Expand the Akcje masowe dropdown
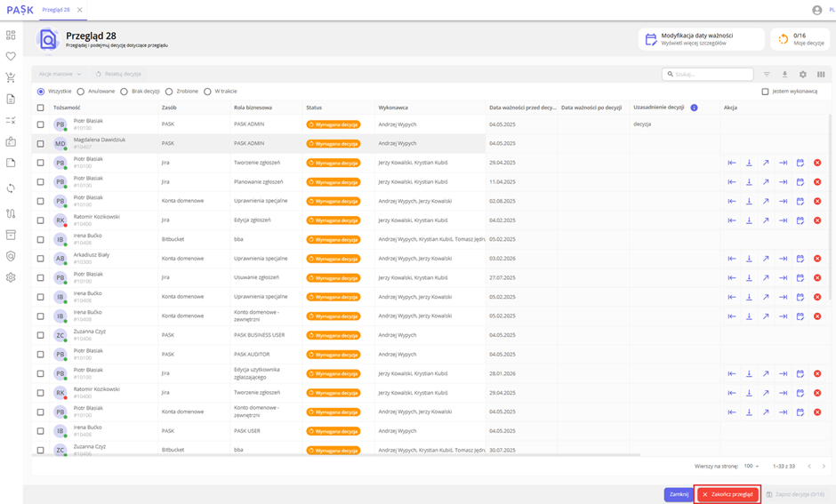 coord(60,74)
